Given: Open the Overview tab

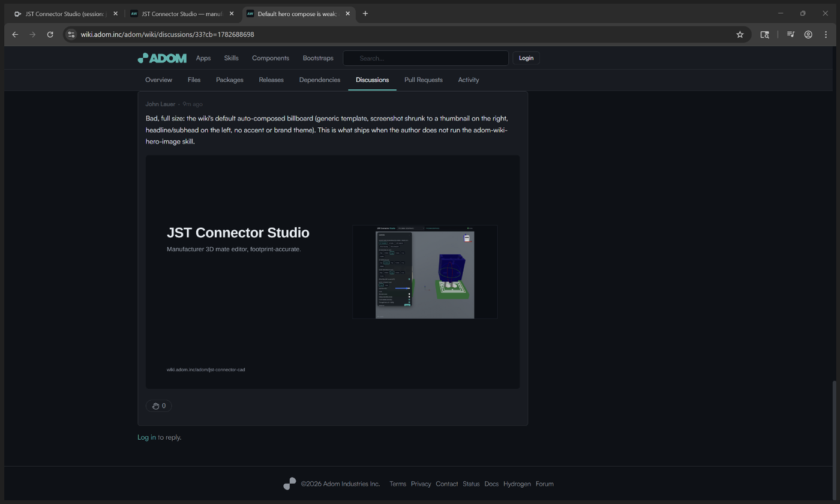Looking at the screenshot, I should [x=158, y=80].
